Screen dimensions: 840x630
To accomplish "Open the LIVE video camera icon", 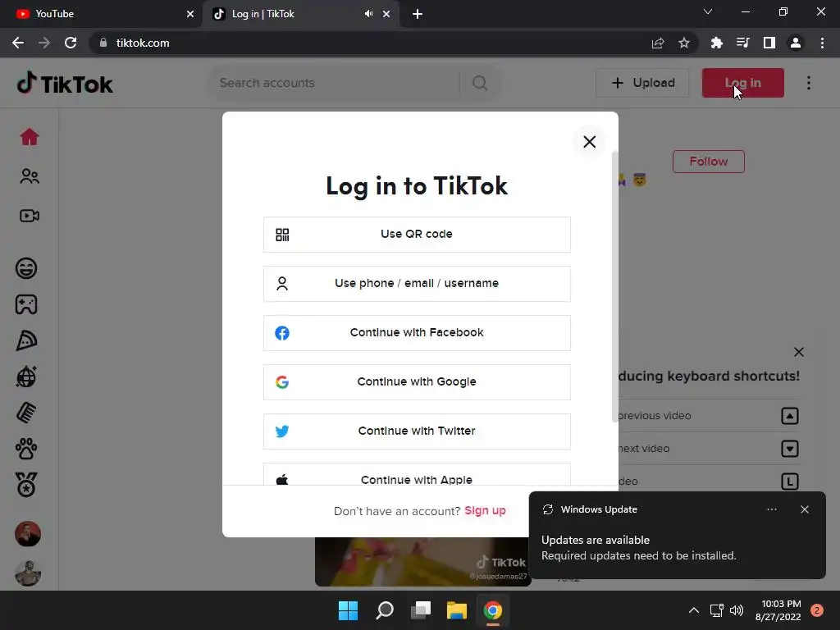I will 30,216.
